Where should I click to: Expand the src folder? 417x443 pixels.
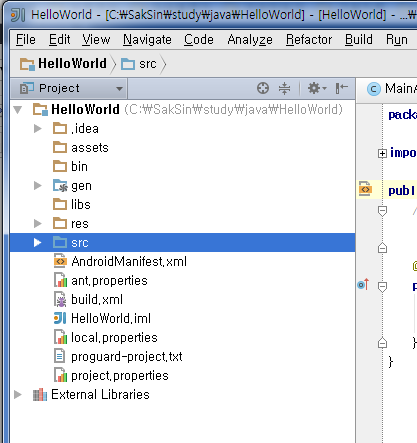[38, 243]
